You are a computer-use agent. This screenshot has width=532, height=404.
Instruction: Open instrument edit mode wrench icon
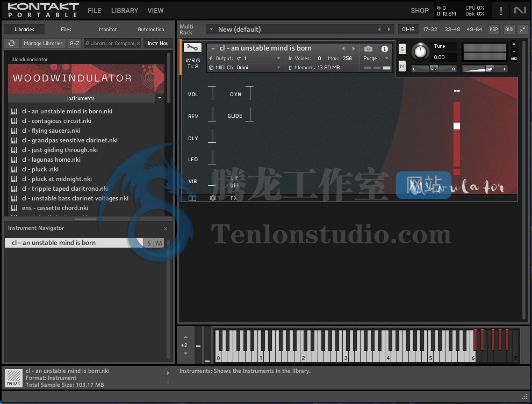click(192, 48)
